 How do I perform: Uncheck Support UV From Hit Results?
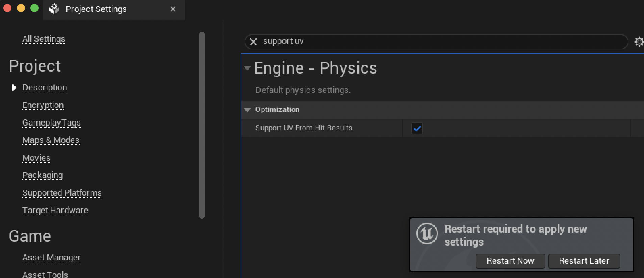tap(417, 128)
